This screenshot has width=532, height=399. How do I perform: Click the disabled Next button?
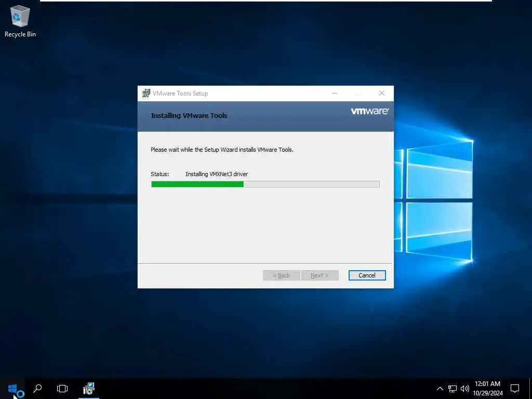[320, 275]
